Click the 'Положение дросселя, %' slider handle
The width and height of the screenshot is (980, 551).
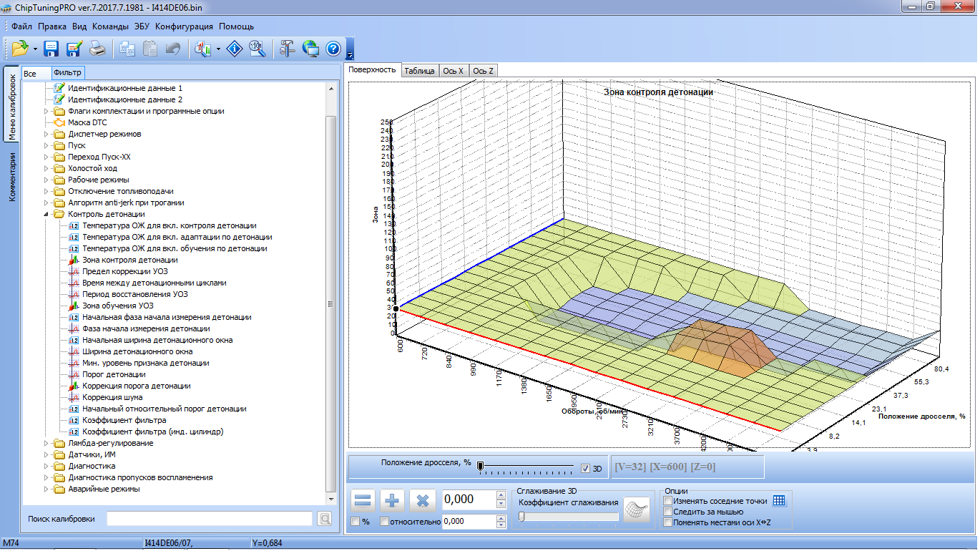481,466
